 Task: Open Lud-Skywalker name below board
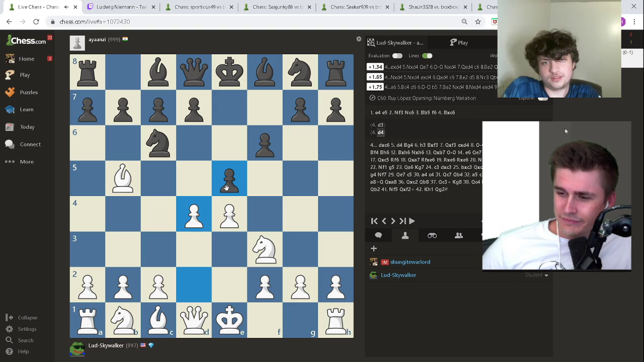pyautogui.click(x=106, y=345)
